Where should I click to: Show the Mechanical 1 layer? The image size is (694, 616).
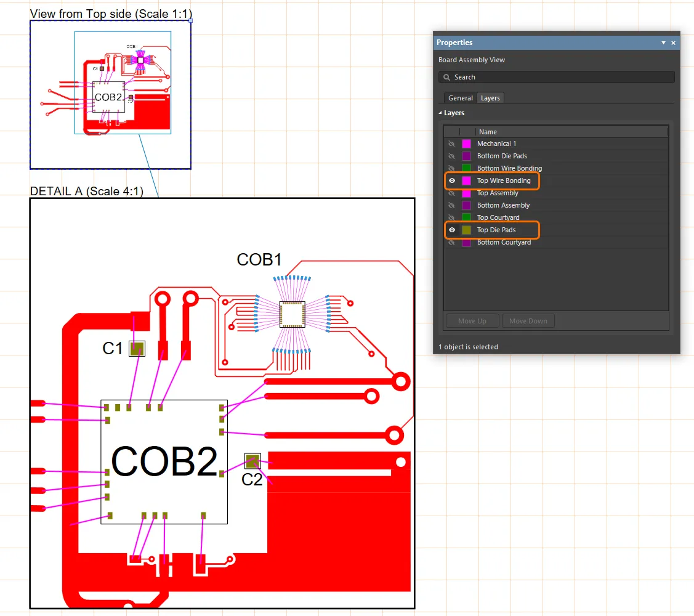pyautogui.click(x=452, y=144)
